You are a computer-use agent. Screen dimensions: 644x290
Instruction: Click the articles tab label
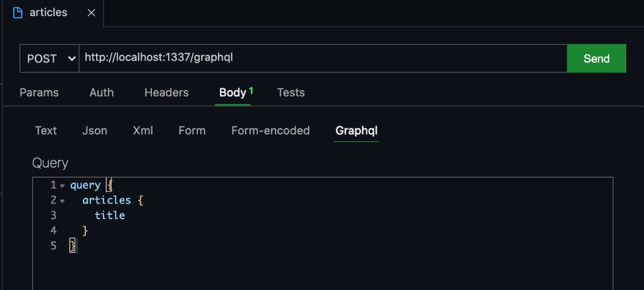[x=48, y=12]
